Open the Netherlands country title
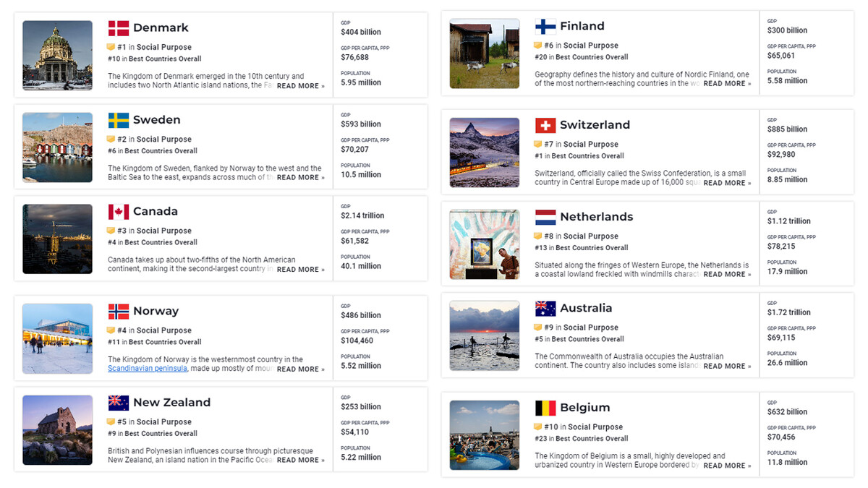 596,217
